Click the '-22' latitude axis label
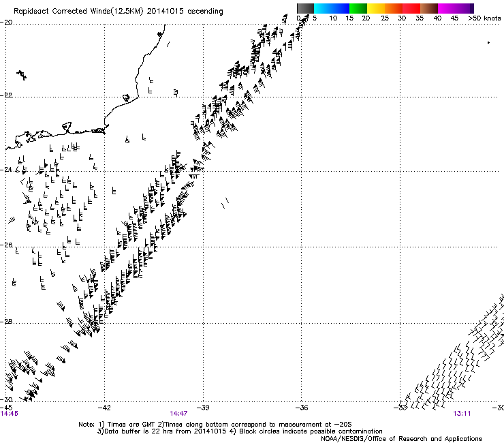Image resolution: width=504 pixels, height=443 pixels. pos(6,95)
